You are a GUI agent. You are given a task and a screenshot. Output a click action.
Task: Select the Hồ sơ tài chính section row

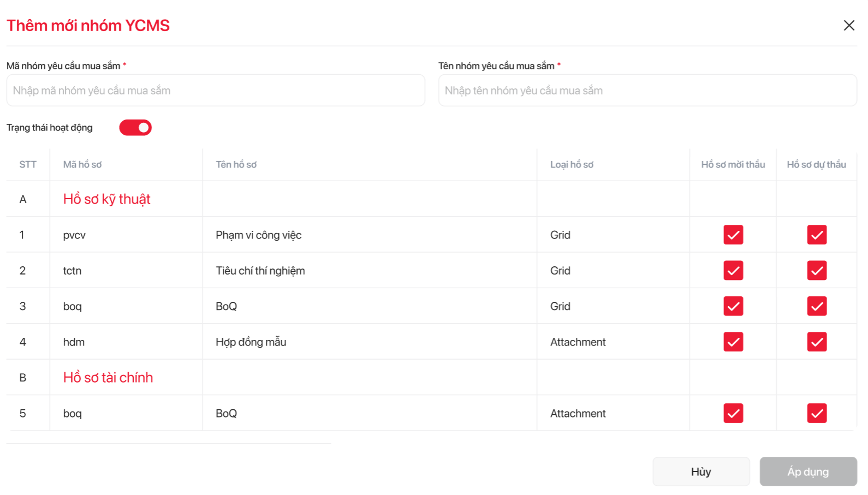(108, 378)
